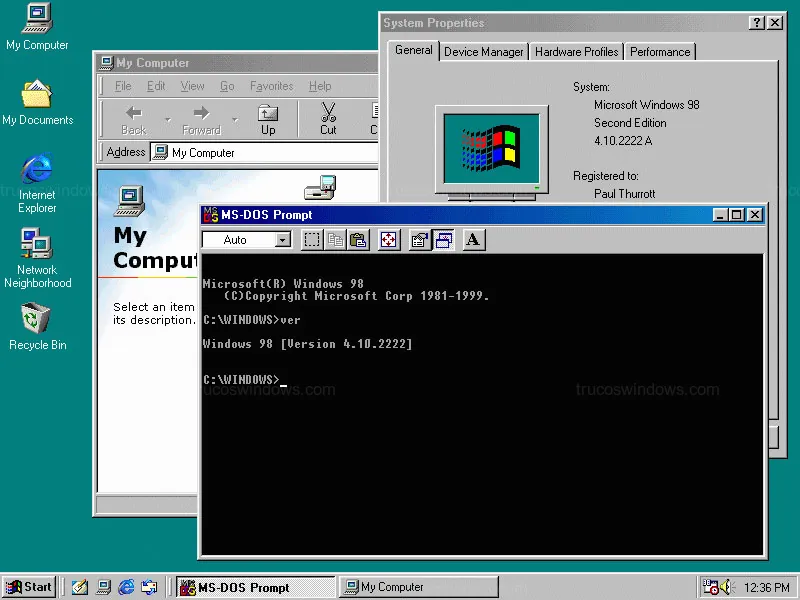Image resolution: width=800 pixels, height=600 pixels.
Task: Click the Start button
Action: coord(29,587)
